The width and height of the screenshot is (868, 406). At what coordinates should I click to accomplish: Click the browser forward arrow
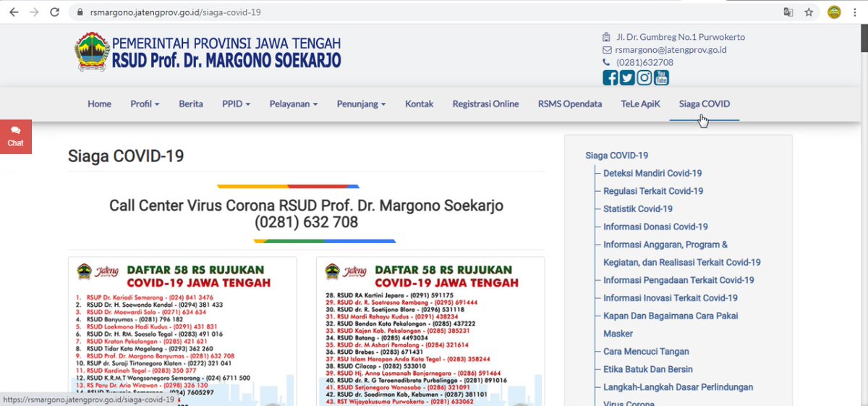pyautogui.click(x=34, y=12)
